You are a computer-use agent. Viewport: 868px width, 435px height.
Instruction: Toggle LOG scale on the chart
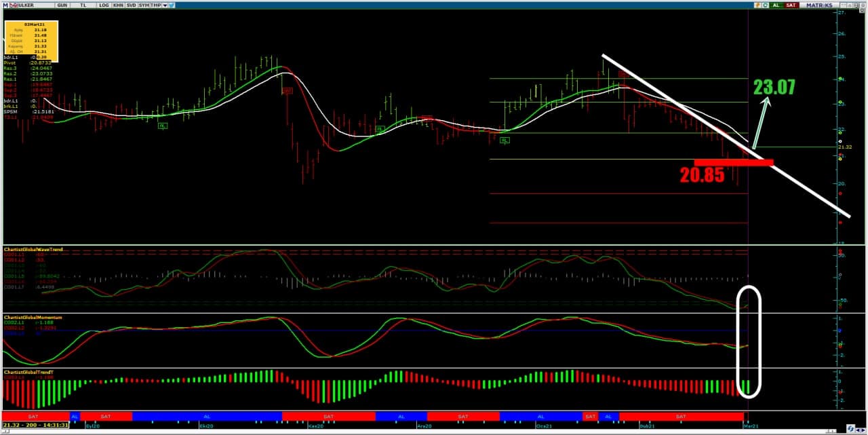point(103,5)
